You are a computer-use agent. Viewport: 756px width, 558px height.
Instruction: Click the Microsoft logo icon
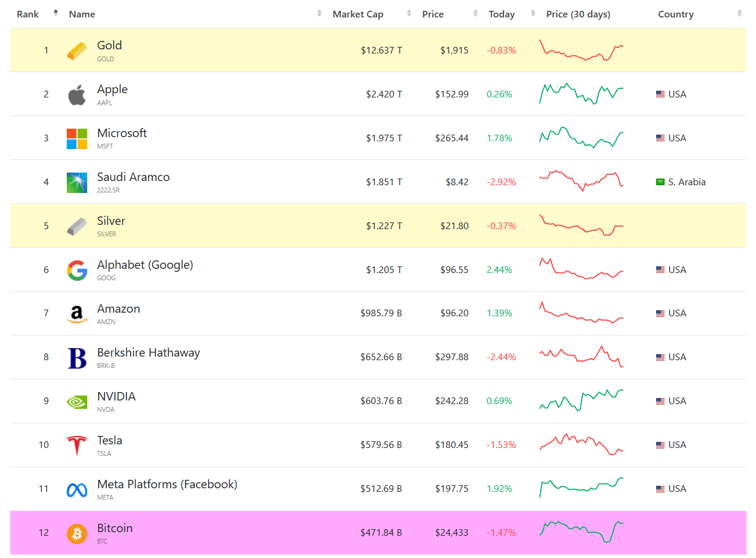[76, 138]
